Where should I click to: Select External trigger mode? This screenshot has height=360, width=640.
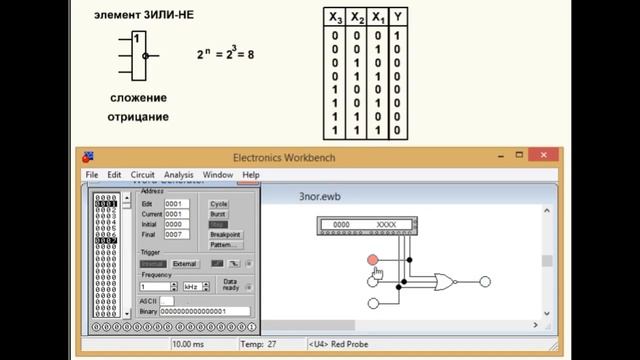pyautogui.click(x=184, y=264)
